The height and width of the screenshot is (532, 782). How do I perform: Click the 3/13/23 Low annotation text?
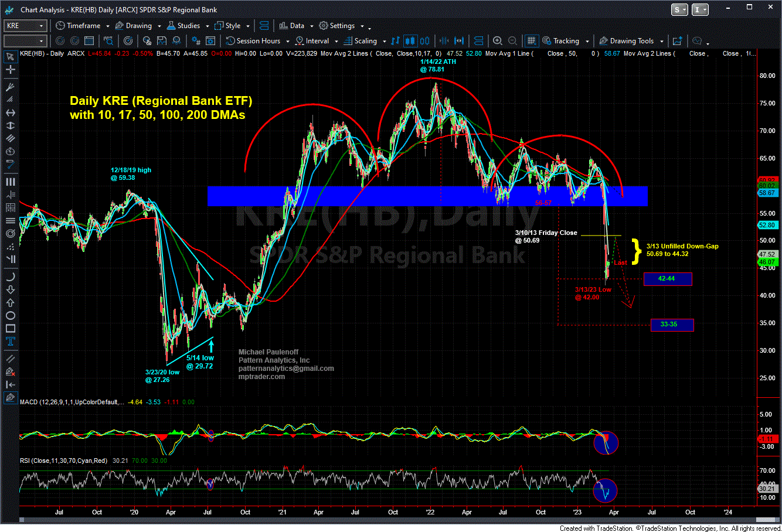(x=593, y=294)
